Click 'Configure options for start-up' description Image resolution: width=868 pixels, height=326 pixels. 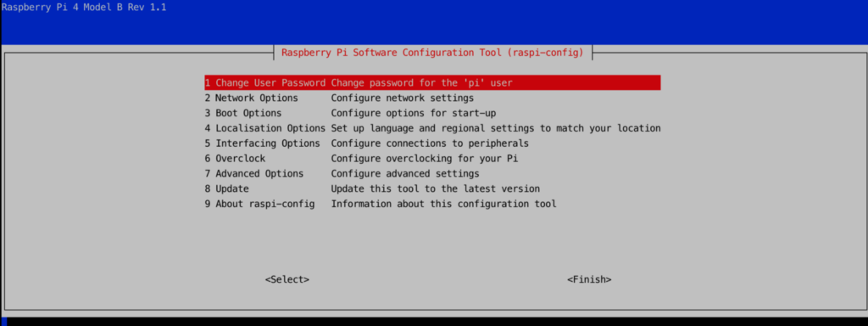pyautogui.click(x=414, y=113)
